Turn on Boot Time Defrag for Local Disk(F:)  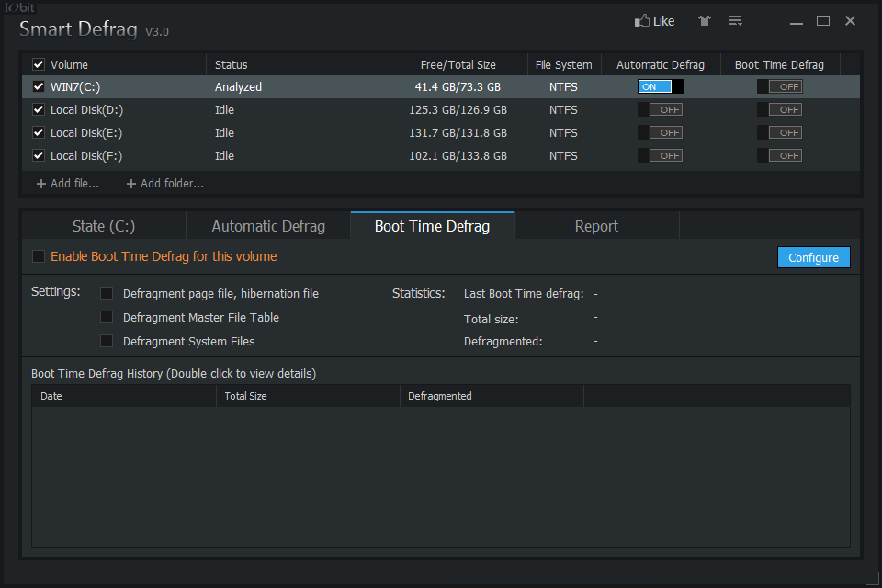[780, 156]
